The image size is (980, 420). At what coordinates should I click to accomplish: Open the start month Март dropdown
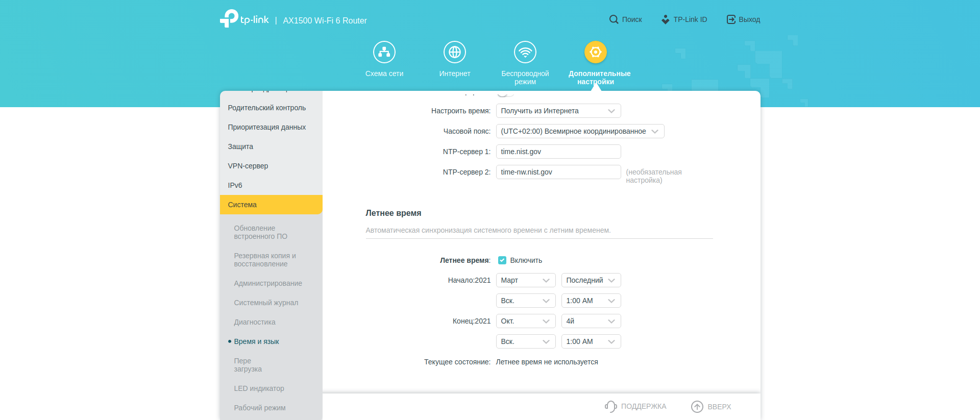click(525, 280)
